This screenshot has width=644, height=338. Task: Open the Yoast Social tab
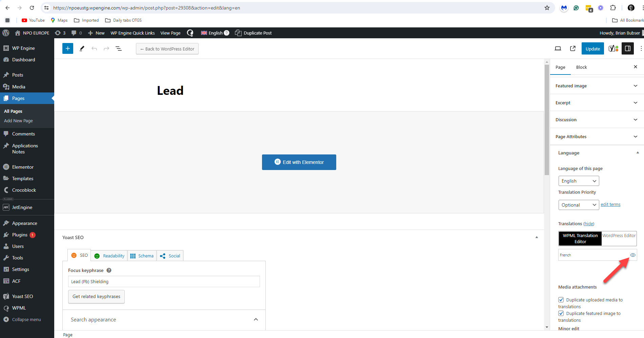(170, 256)
